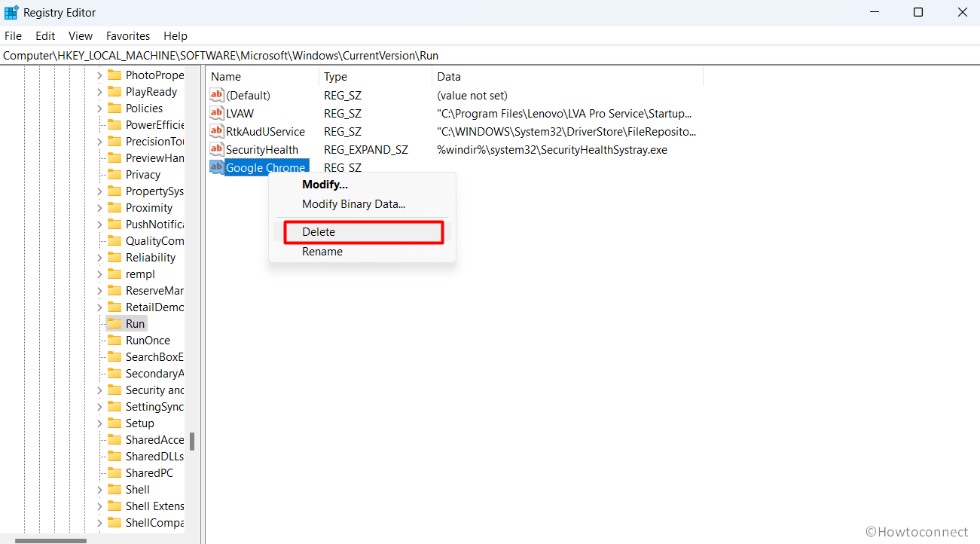
Task: Select the SharedAcce key
Action: tap(154, 439)
